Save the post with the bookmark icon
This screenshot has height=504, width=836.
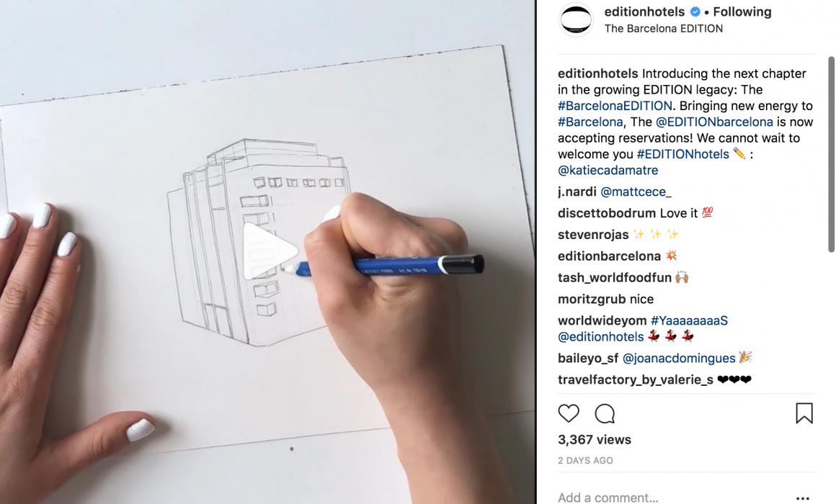(x=804, y=413)
